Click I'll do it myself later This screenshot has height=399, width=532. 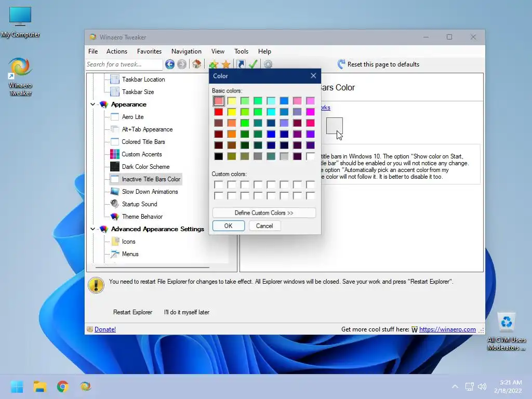tap(187, 312)
